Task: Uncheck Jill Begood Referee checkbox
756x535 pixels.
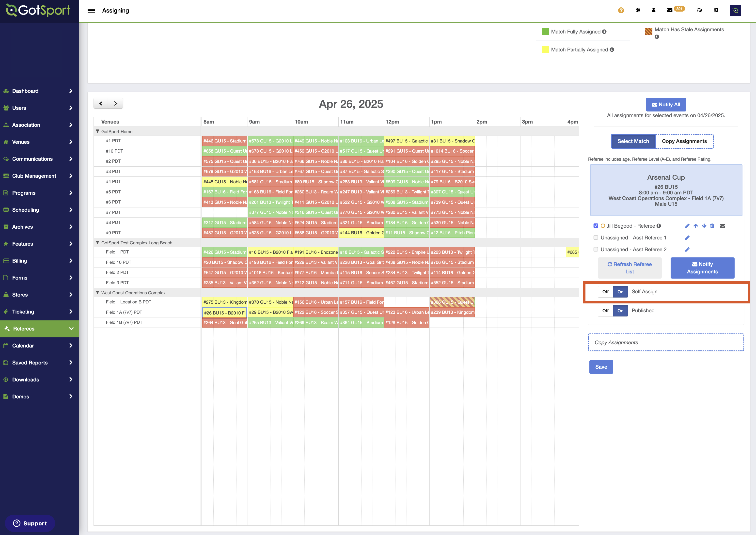Action: pos(596,226)
